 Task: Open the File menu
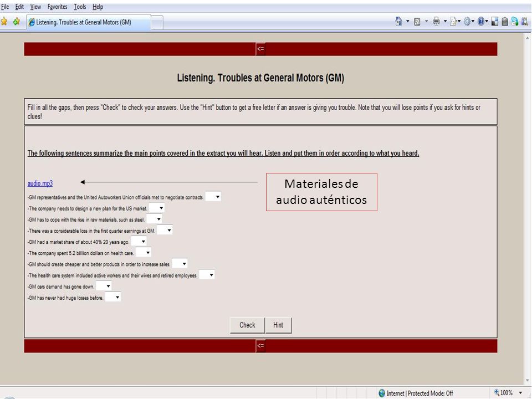tap(5, 7)
